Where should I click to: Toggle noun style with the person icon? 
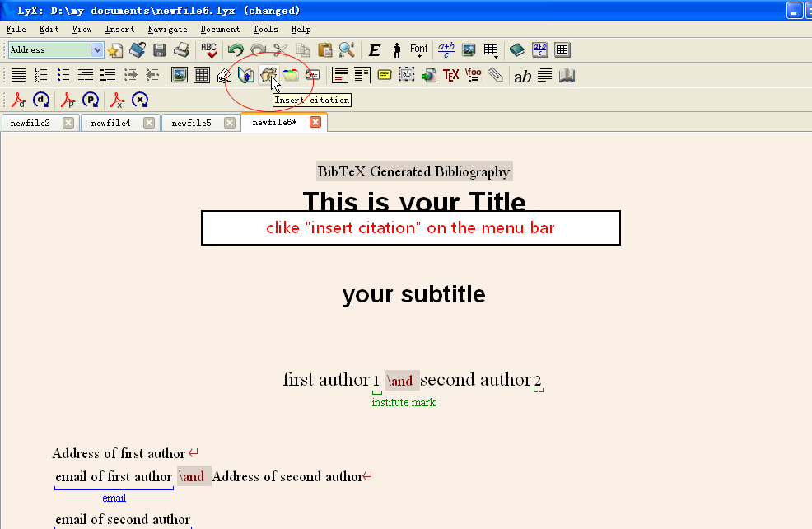click(395, 49)
